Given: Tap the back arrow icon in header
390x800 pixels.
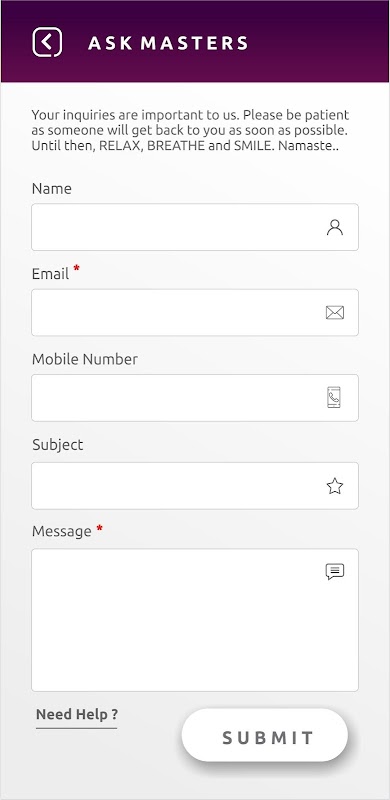Looking at the screenshot, I should click(47, 42).
